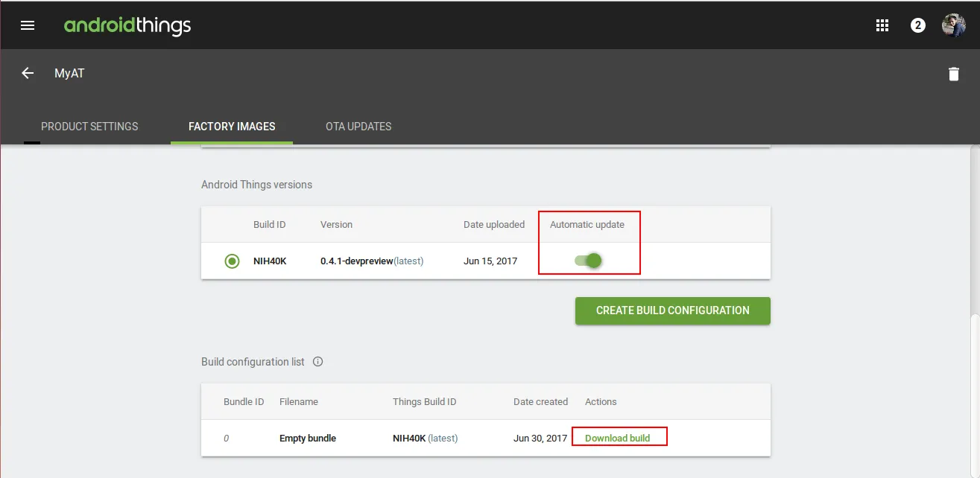Screen dimensions: 980x478
Task: Toggle the Automatic update switch
Action: point(588,261)
